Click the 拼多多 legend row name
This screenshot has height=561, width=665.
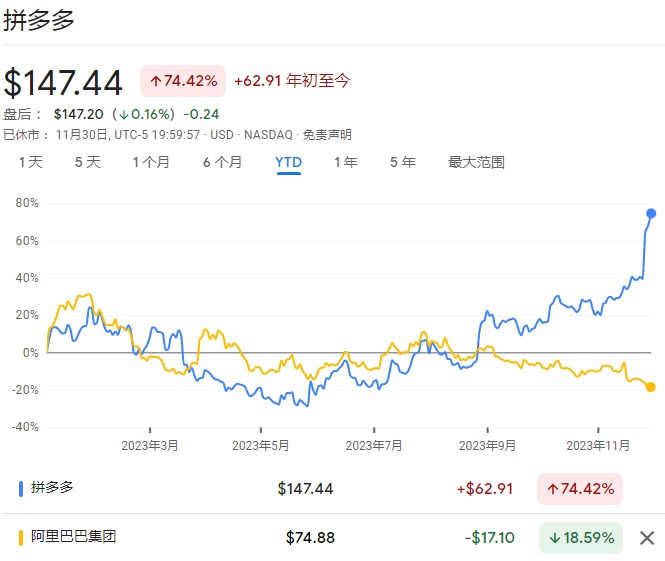[52, 488]
